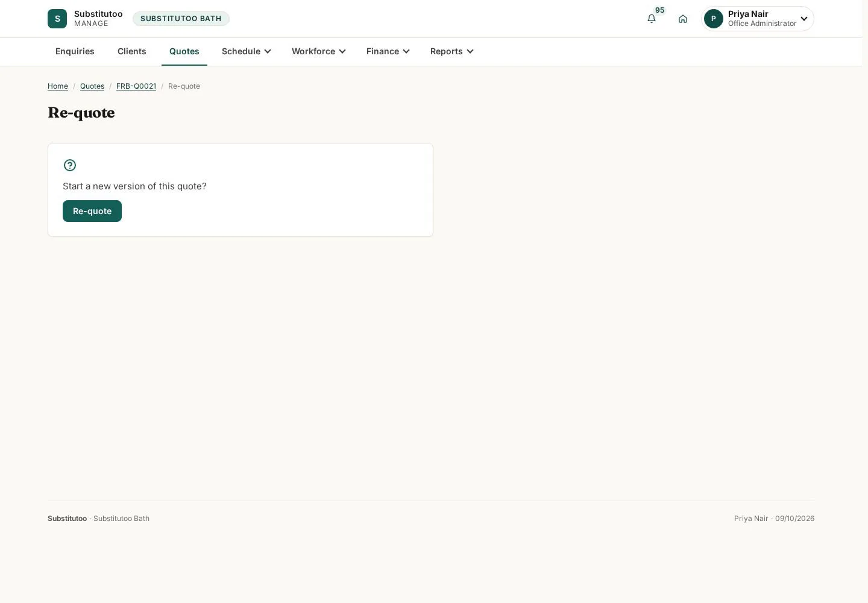Viewport: 868px width, 603px height.
Task: Click the 'Office Administrator' role label
Action: (x=762, y=24)
